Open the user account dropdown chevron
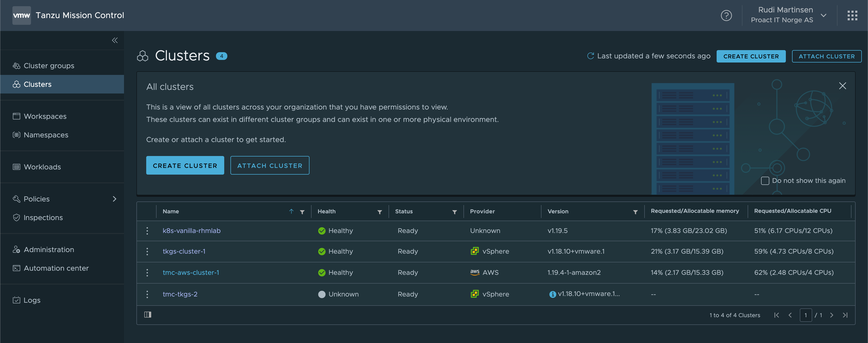This screenshot has height=343, width=868. tap(823, 15)
